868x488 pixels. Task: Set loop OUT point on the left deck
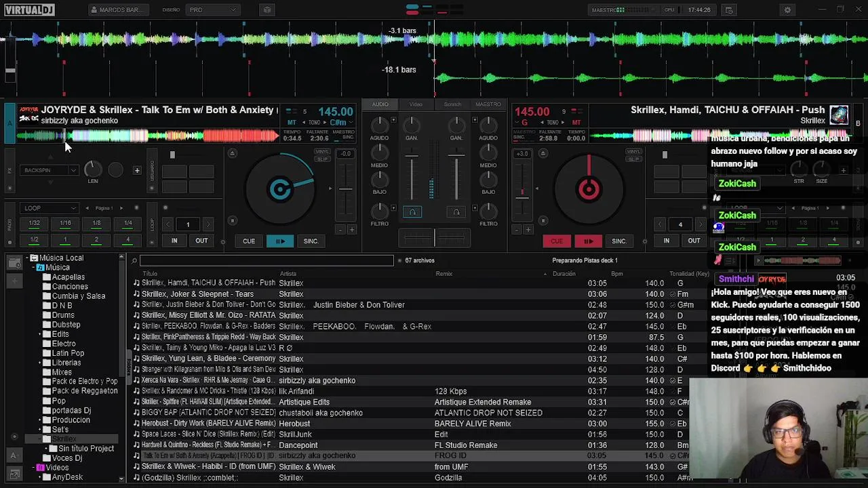[201, 241]
